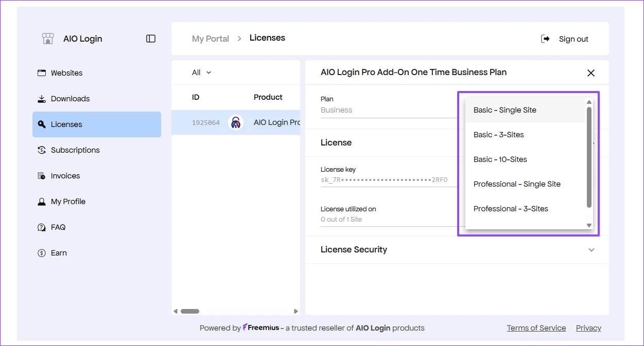Screen dimensions: 644x346
Task: Click down arrow of plan list scrollbar
Action: 589,225
